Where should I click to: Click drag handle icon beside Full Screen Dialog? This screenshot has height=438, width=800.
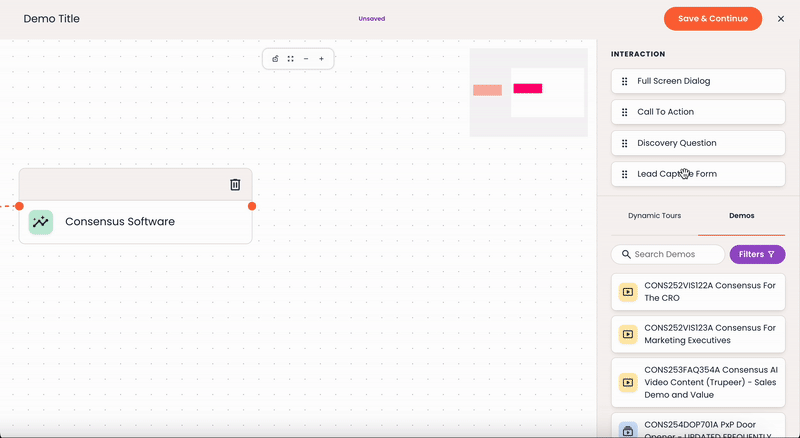(x=624, y=81)
